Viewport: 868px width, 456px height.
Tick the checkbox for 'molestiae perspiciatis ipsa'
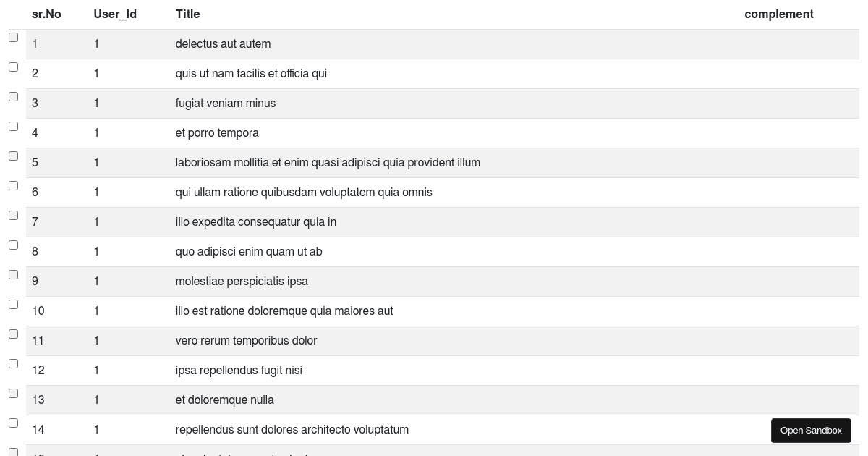click(x=13, y=274)
